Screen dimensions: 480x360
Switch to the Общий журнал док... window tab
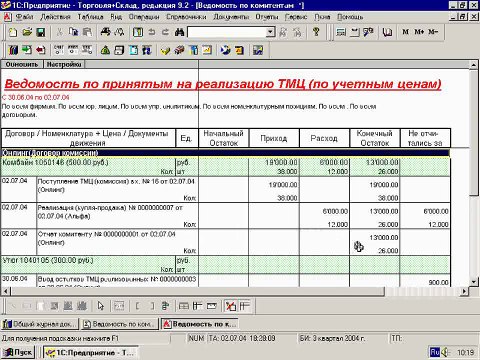point(40,324)
